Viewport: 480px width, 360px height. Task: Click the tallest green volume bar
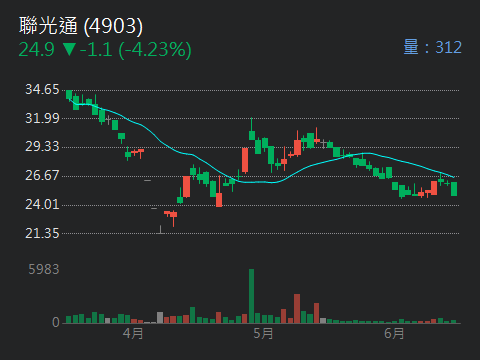[251, 296]
